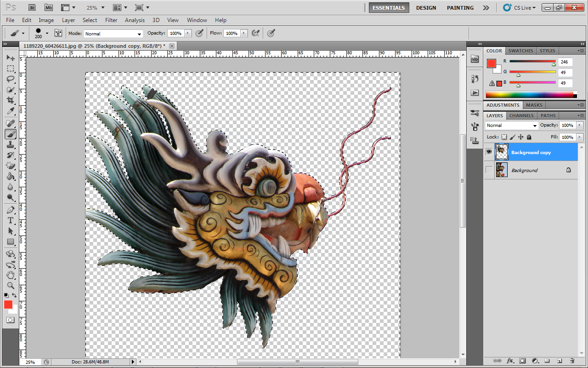
Task: Switch to the Channels tab
Action: tap(521, 115)
